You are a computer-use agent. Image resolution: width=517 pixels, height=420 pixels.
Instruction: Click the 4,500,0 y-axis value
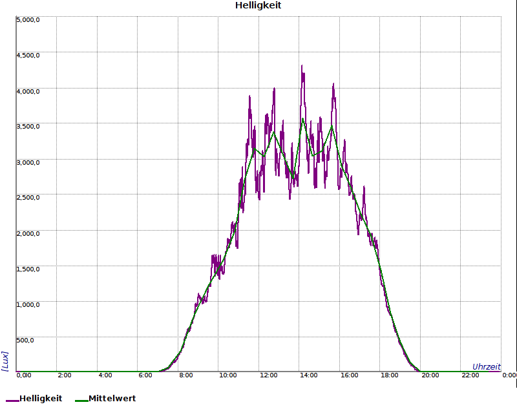pyautogui.click(x=28, y=56)
